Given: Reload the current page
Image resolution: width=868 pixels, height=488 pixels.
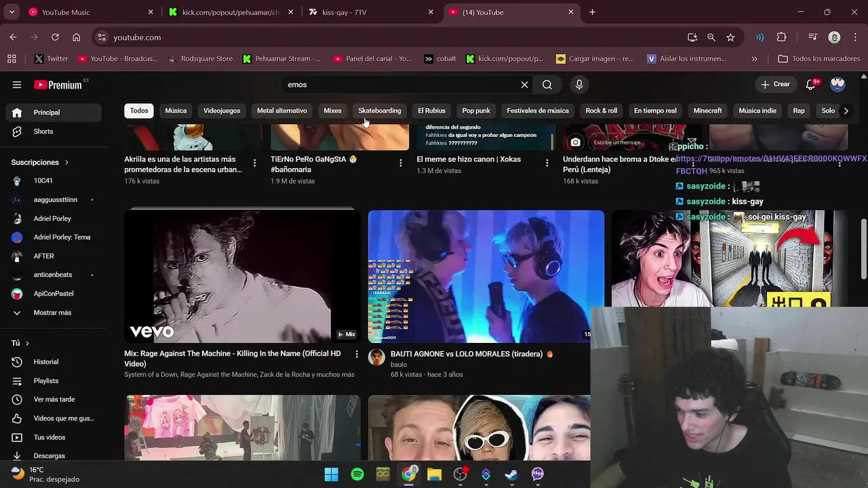Looking at the screenshot, I should (x=55, y=37).
